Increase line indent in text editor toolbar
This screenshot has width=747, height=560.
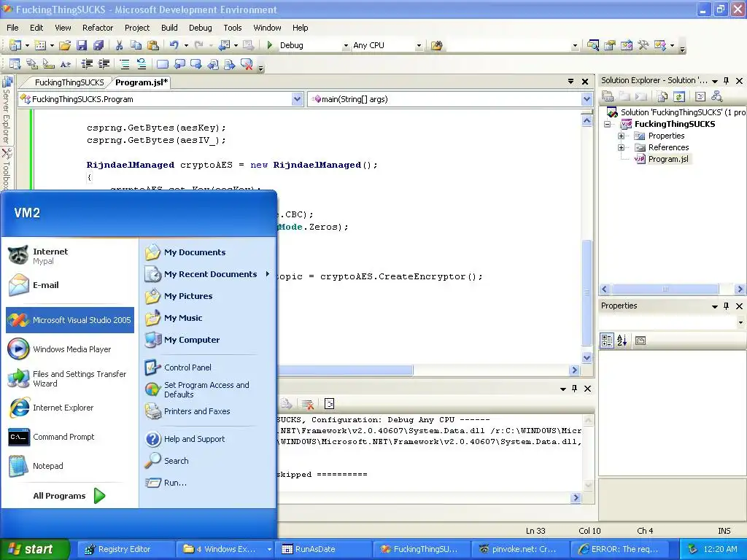(x=104, y=64)
